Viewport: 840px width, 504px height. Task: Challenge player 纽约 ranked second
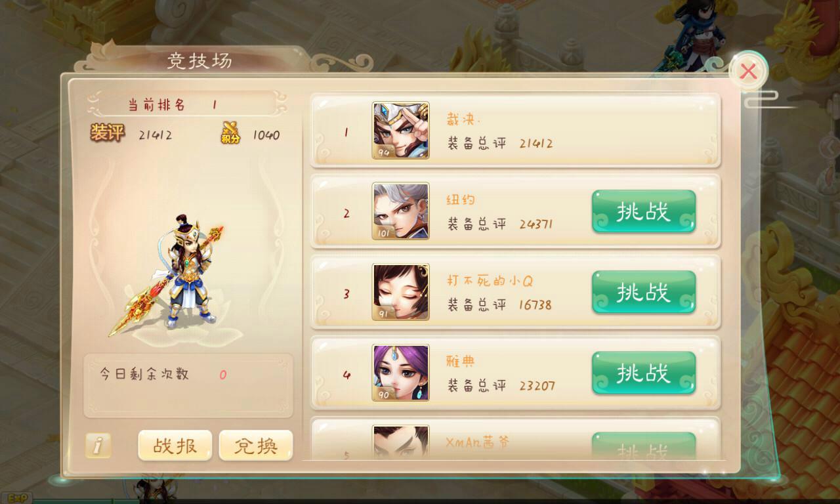[644, 211]
